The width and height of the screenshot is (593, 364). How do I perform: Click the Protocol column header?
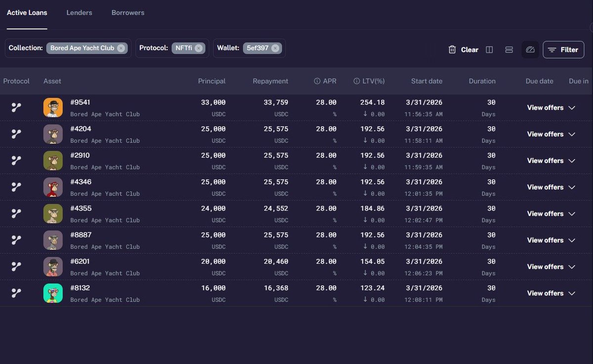point(16,81)
